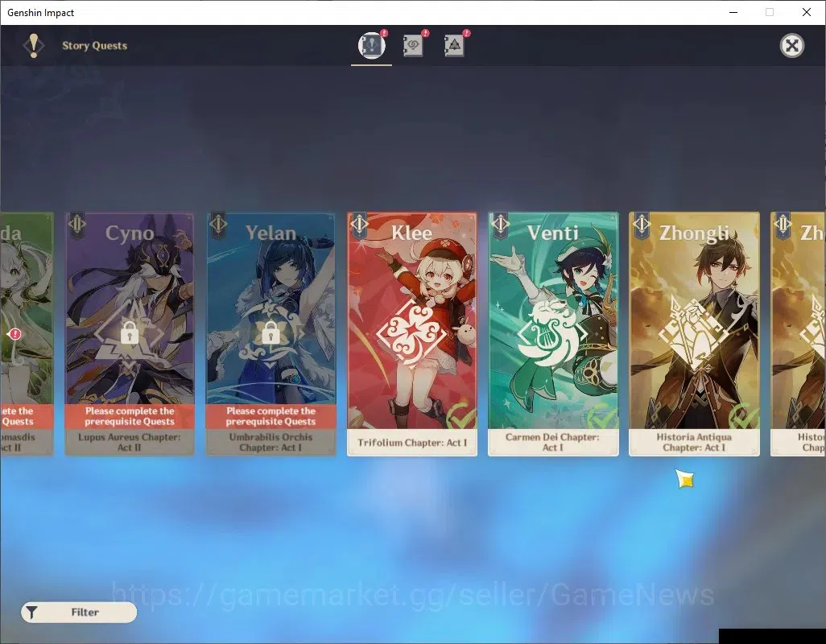Click the Story Quests title text

pyautogui.click(x=95, y=46)
